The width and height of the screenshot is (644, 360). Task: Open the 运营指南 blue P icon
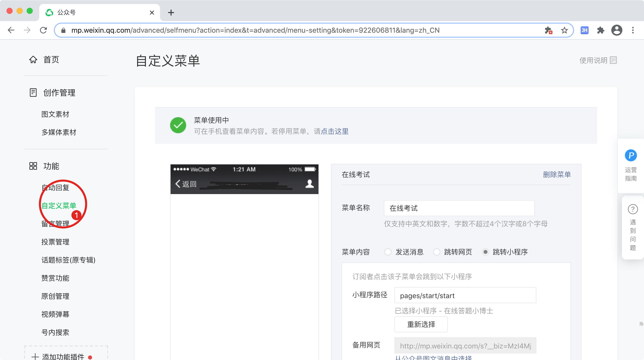(631, 155)
